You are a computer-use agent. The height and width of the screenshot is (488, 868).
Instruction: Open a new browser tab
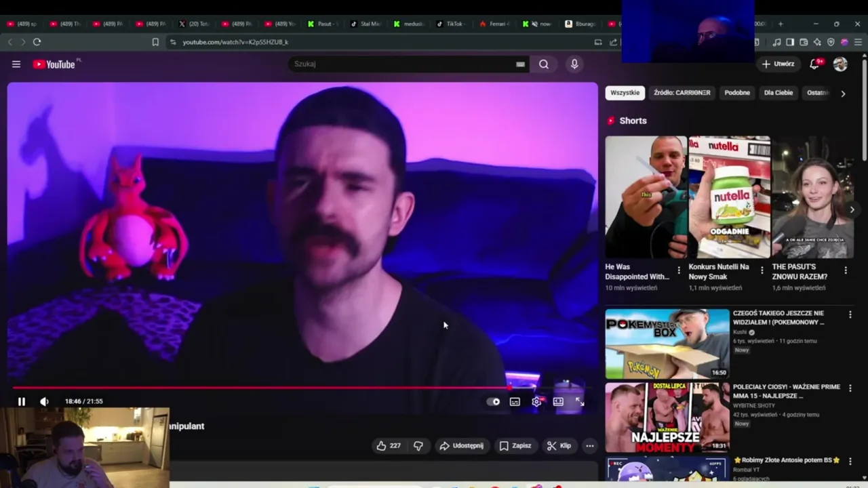[780, 24]
